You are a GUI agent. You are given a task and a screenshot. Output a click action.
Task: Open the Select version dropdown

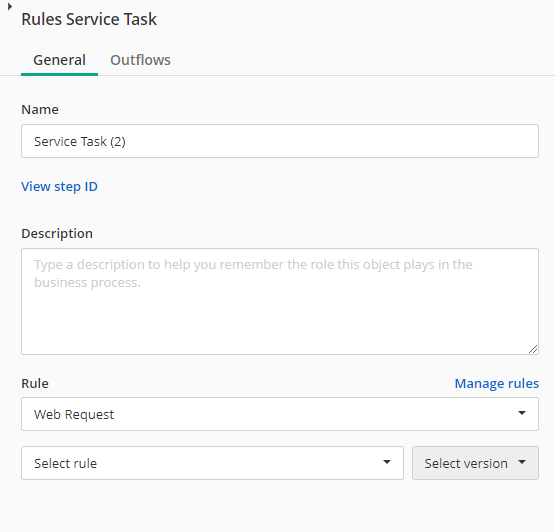475,463
